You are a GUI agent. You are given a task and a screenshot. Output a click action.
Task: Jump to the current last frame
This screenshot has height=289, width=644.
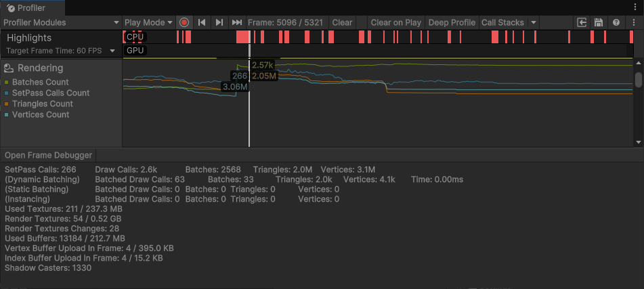coord(236,22)
